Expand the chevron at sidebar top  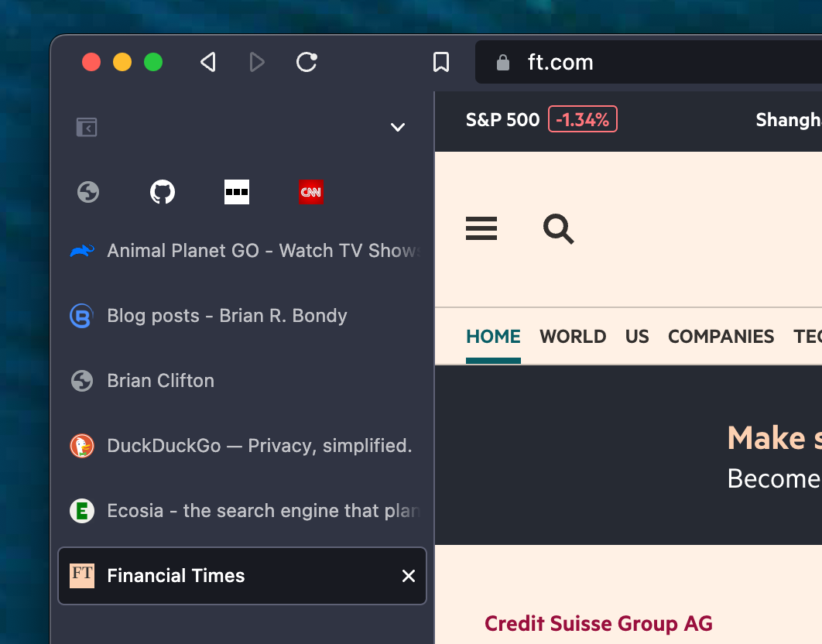(397, 127)
